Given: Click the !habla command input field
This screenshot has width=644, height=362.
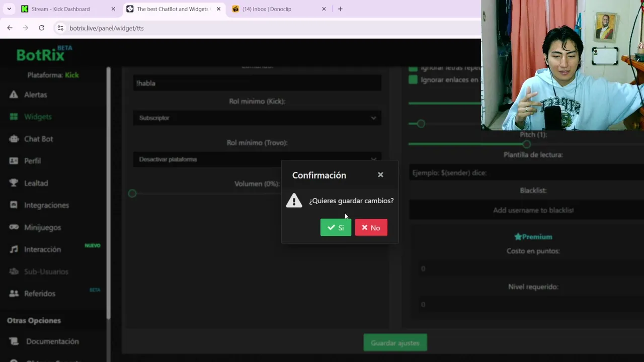Looking at the screenshot, I should pos(257,83).
